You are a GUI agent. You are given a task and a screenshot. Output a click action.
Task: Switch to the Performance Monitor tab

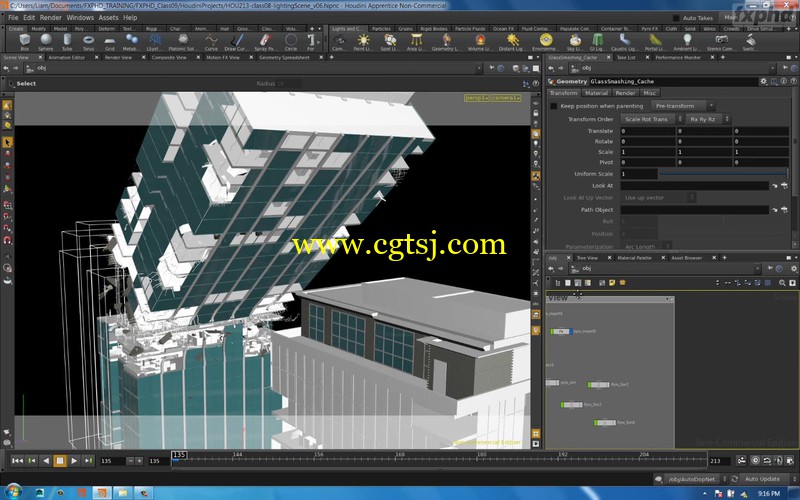tap(678, 58)
